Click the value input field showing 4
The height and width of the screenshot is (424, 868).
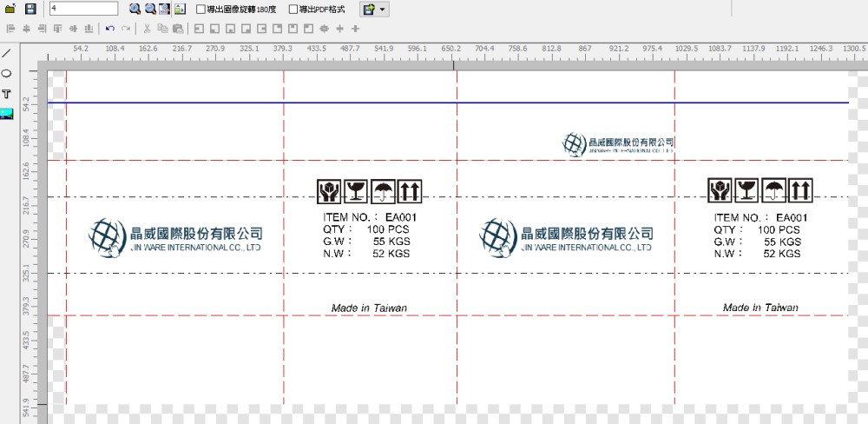(83, 9)
